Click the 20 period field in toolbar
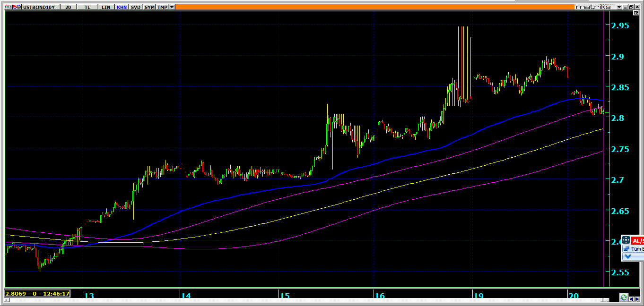 click(x=69, y=7)
